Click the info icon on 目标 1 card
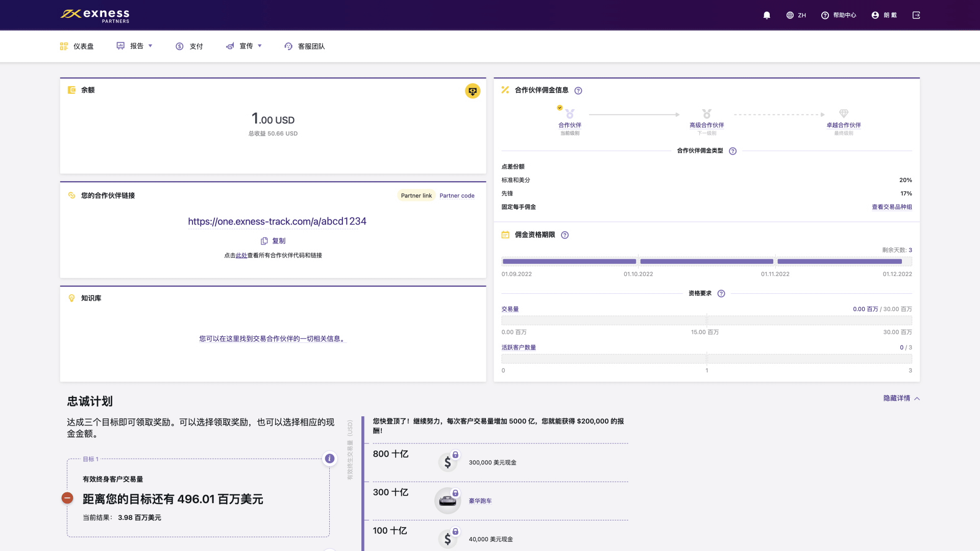The image size is (980, 551). 330,459
